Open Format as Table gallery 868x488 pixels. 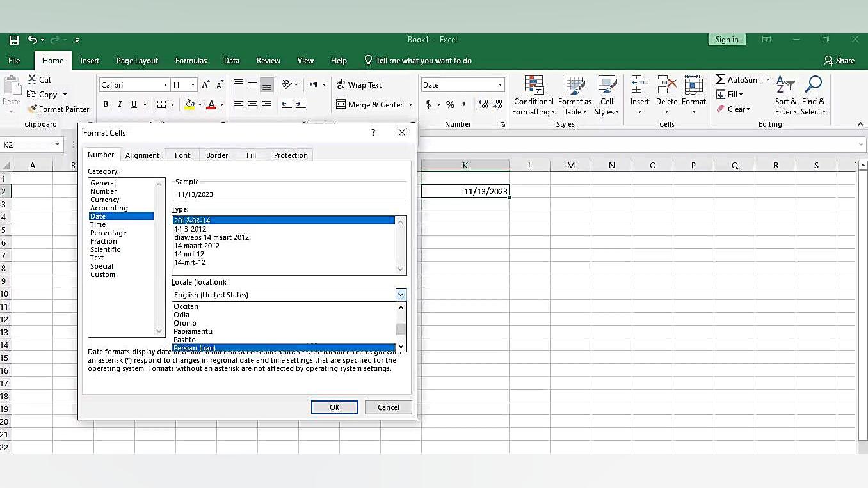point(575,96)
